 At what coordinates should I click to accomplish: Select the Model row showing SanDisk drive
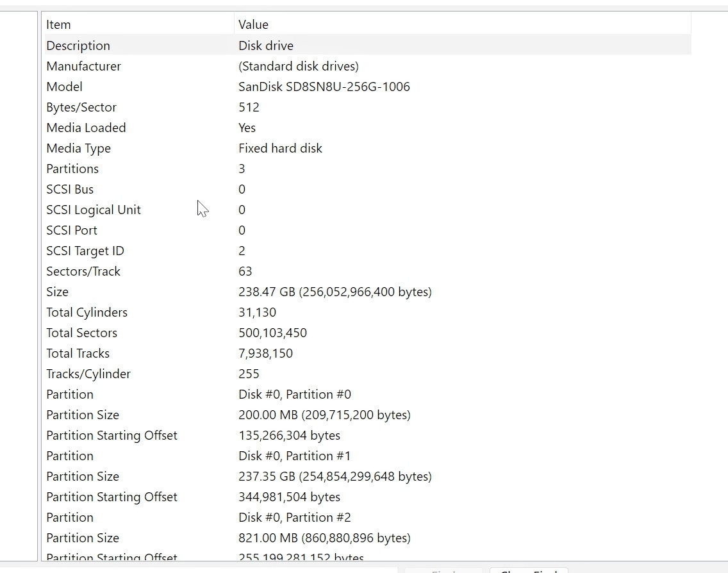coord(368,87)
